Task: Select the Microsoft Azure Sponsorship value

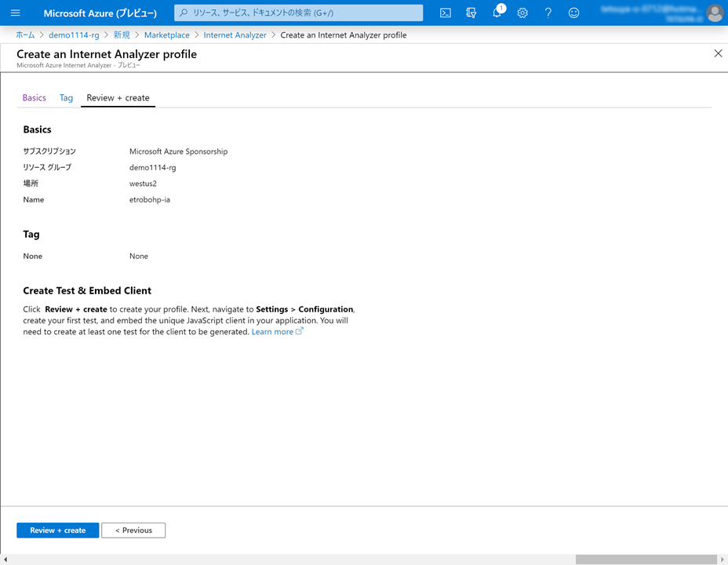Action: (x=178, y=151)
